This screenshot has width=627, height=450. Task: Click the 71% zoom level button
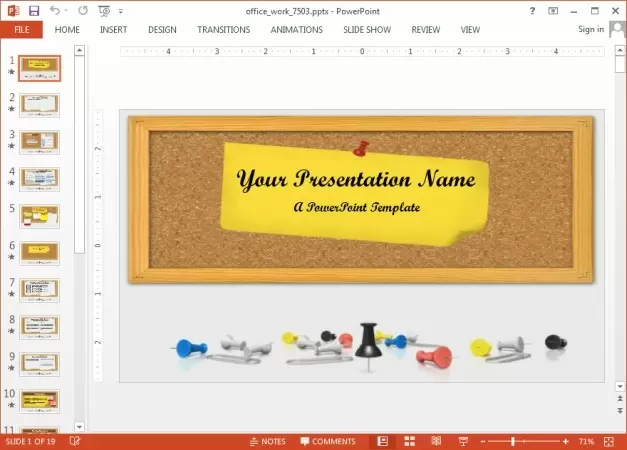click(587, 441)
